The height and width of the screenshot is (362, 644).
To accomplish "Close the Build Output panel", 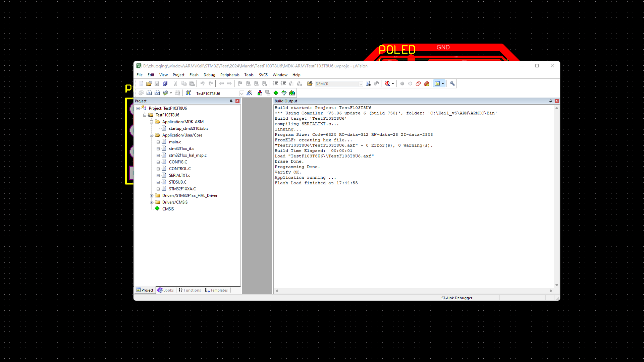I will click(557, 101).
